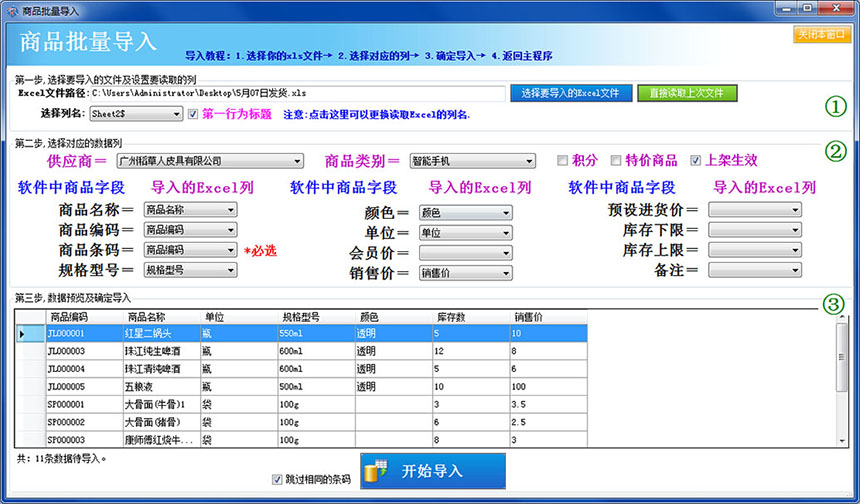Click the database icon on 开始导入 button
The width and height of the screenshot is (860, 504).
[x=374, y=470]
